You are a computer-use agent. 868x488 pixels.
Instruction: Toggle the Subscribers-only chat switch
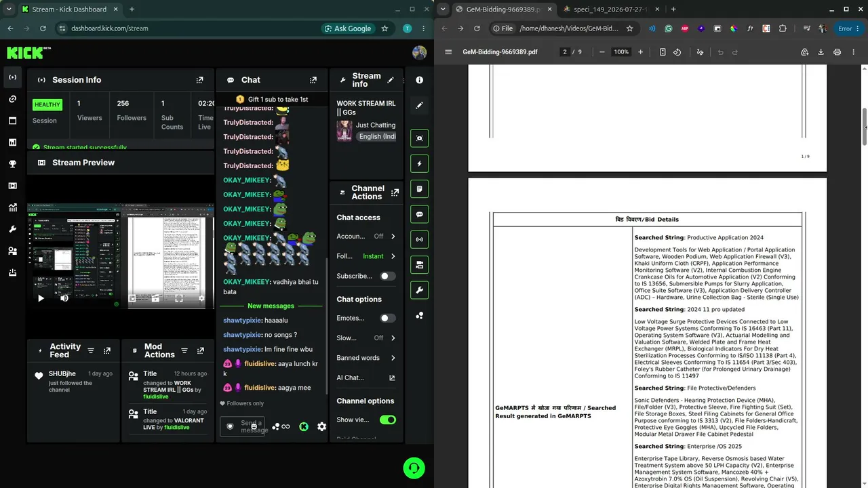pos(388,276)
